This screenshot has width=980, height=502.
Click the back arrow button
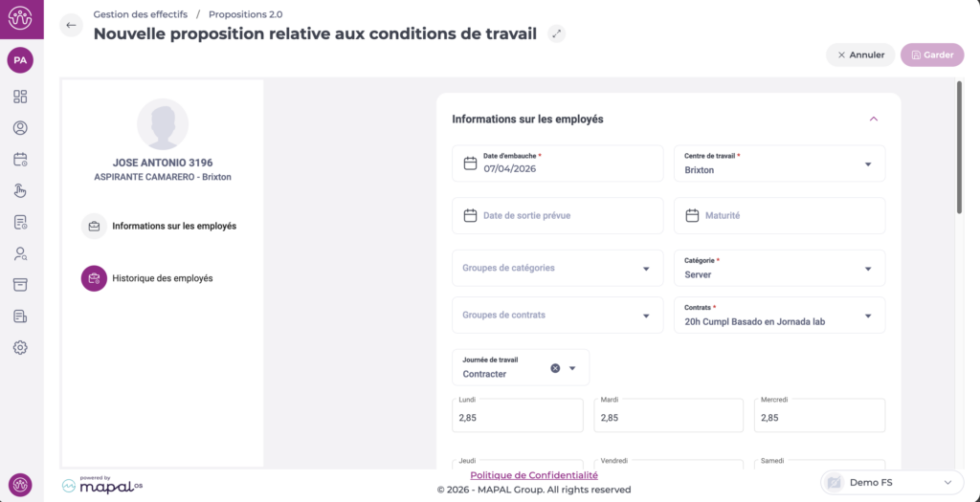pos(71,26)
